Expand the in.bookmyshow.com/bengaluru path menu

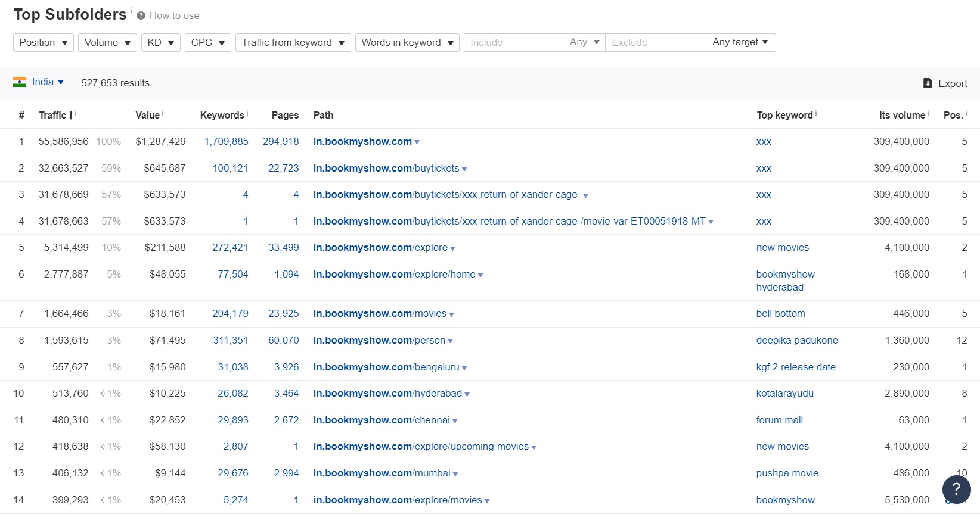464,368
